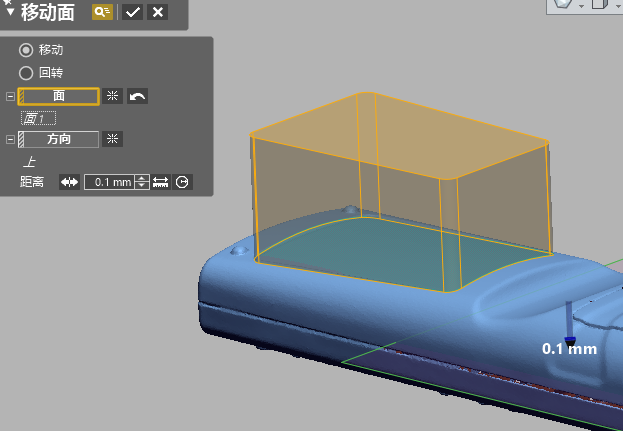Activate the 面 selection field
The height and width of the screenshot is (431, 623).
58,96
